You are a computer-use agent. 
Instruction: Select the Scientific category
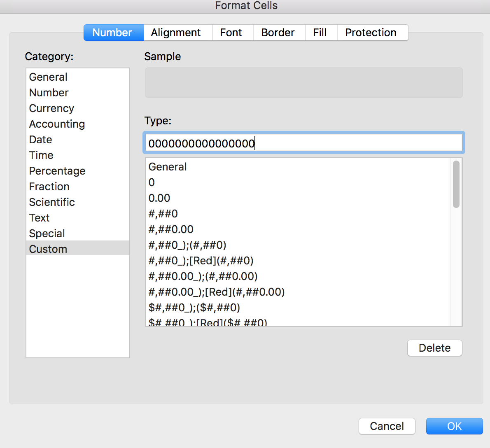[52, 202]
